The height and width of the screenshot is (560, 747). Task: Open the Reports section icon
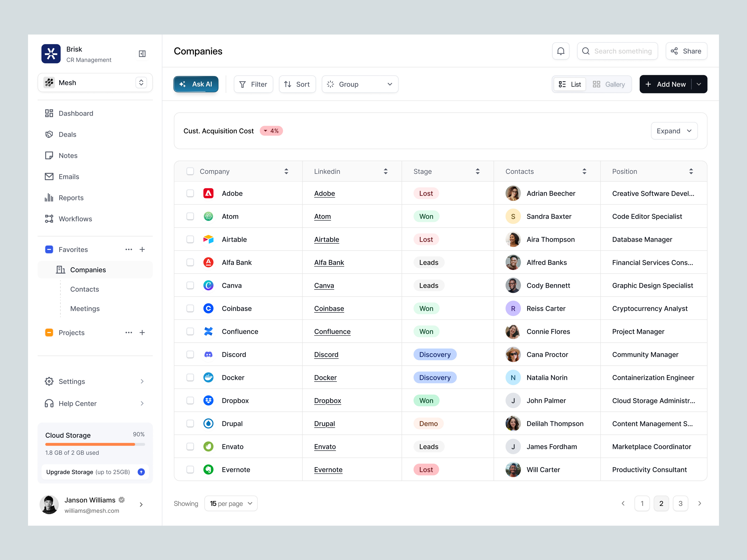49,198
